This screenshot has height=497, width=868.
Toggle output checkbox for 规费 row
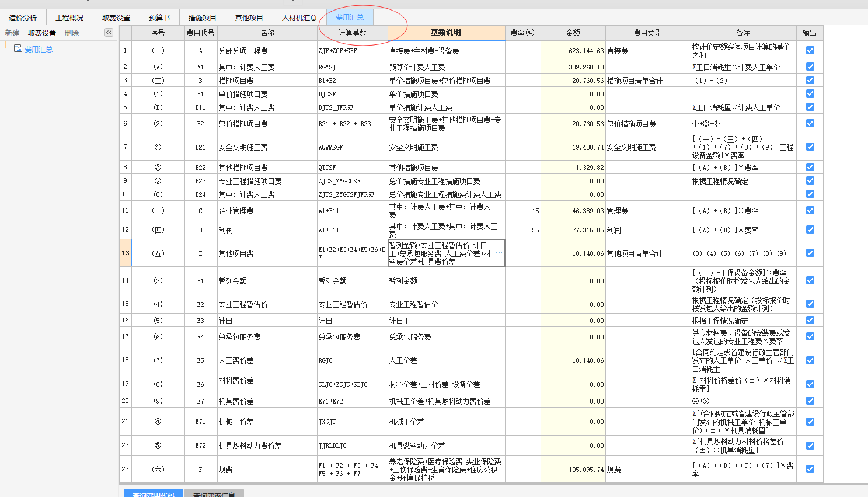[810, 469]
